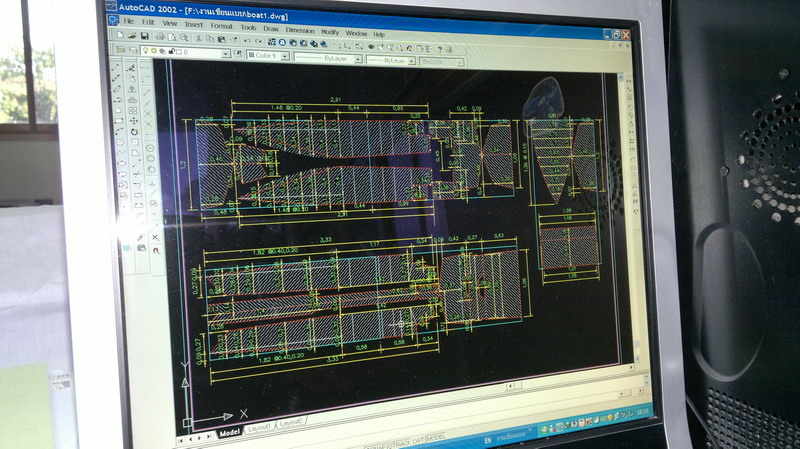This screenshot has width=800, height=449.
Task: Toggle LWT lineweight display in status bar
Action: pyautogui.click(x=418, y=441)
